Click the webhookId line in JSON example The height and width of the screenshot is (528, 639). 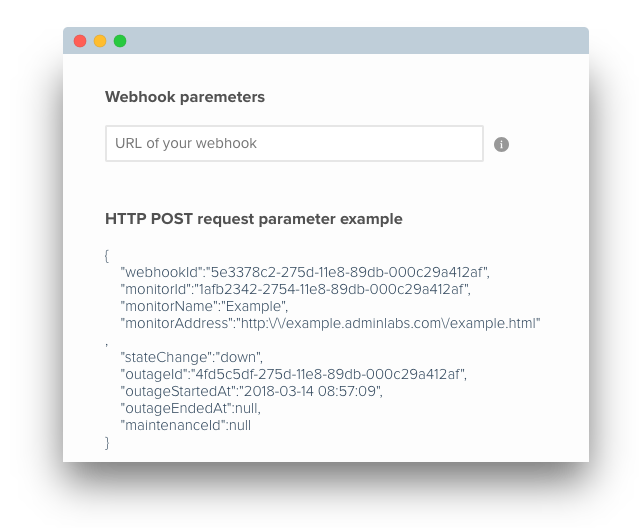305,272
